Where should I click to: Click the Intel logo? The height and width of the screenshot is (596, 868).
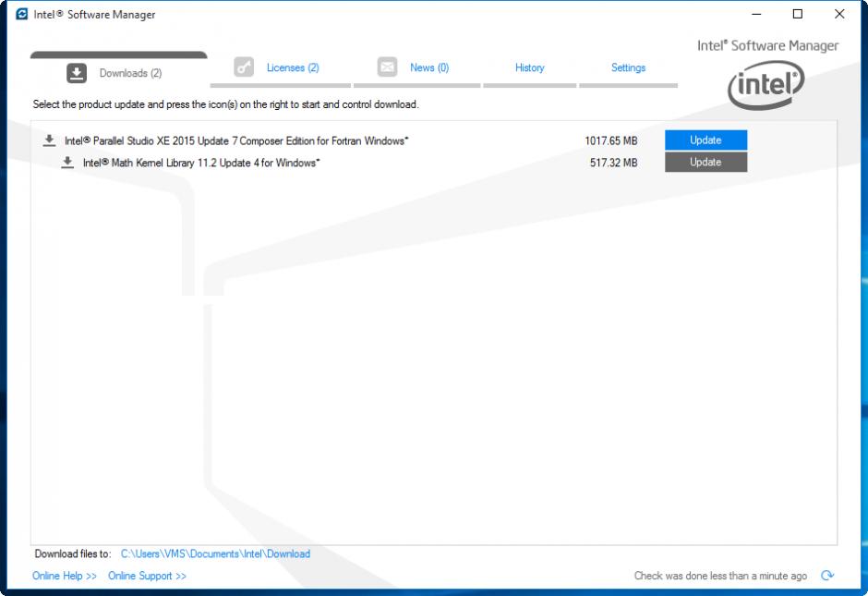point(766,85)
